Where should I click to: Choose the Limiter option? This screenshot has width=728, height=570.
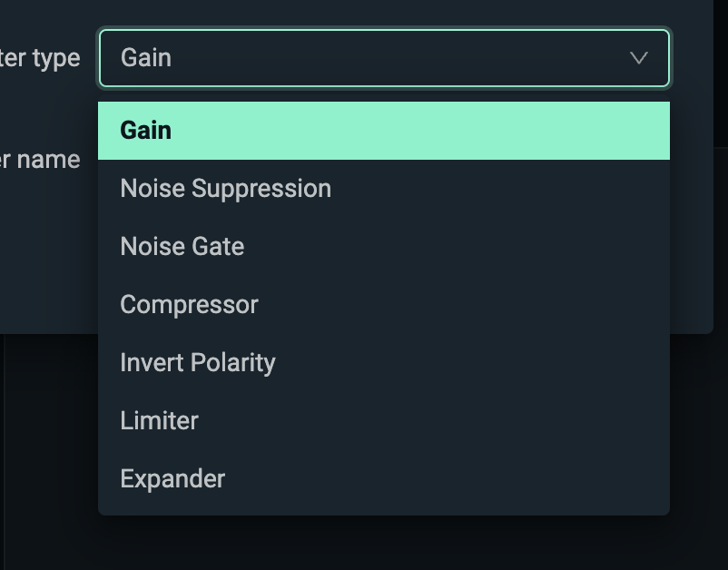point(159,421)
